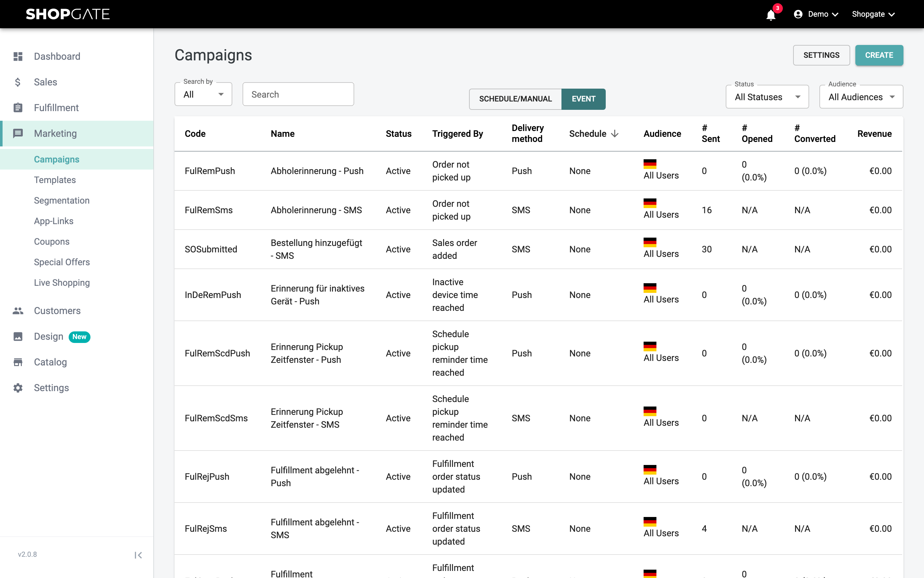
Task: Click the Settings button on Campaigns page
Action: 821,55
